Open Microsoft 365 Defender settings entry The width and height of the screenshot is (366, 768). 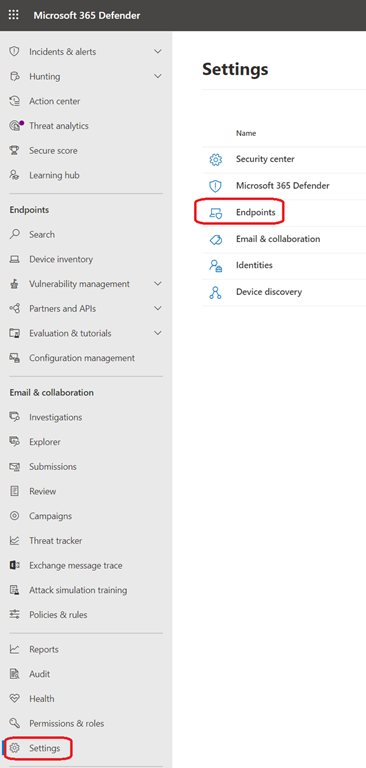pos(283,186)
